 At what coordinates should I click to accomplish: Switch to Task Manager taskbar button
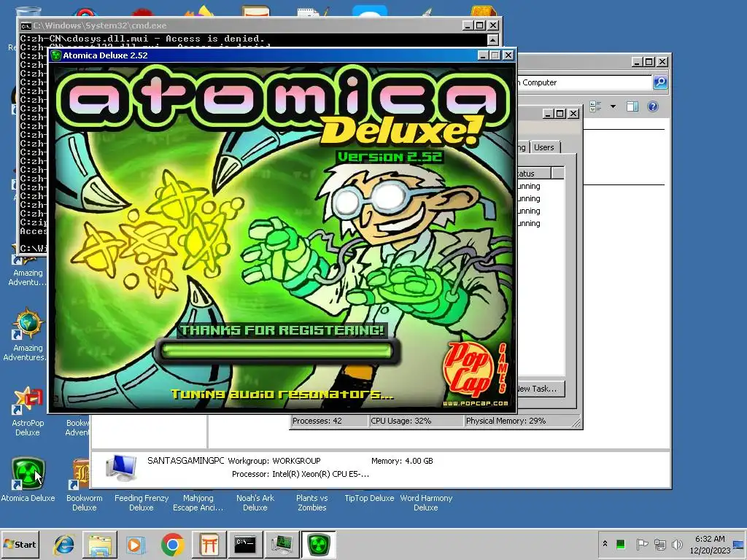point(282,544)
